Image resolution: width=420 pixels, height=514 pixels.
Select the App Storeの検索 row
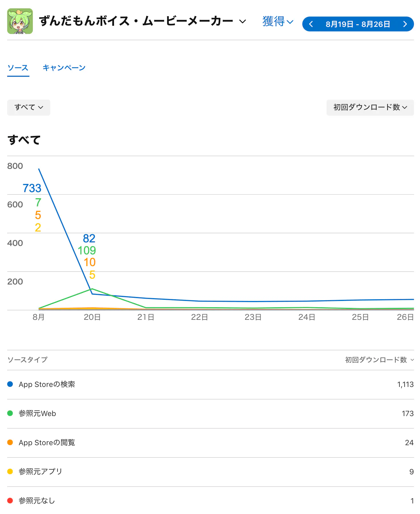[211, 385]
